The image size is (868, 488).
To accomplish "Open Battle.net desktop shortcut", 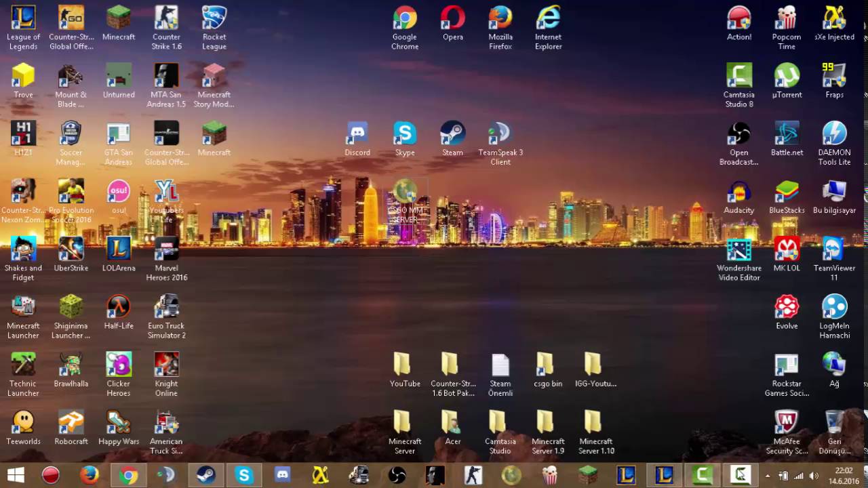I will click(x=787, y=138).
